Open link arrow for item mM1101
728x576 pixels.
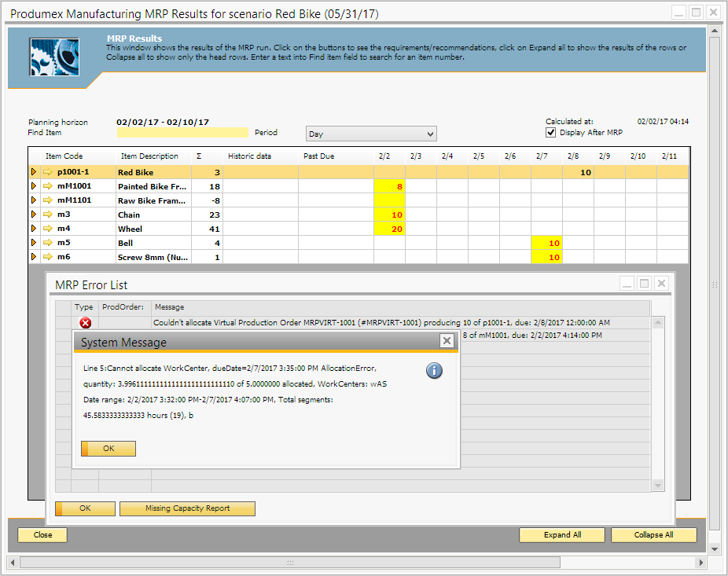coord(47,200)
